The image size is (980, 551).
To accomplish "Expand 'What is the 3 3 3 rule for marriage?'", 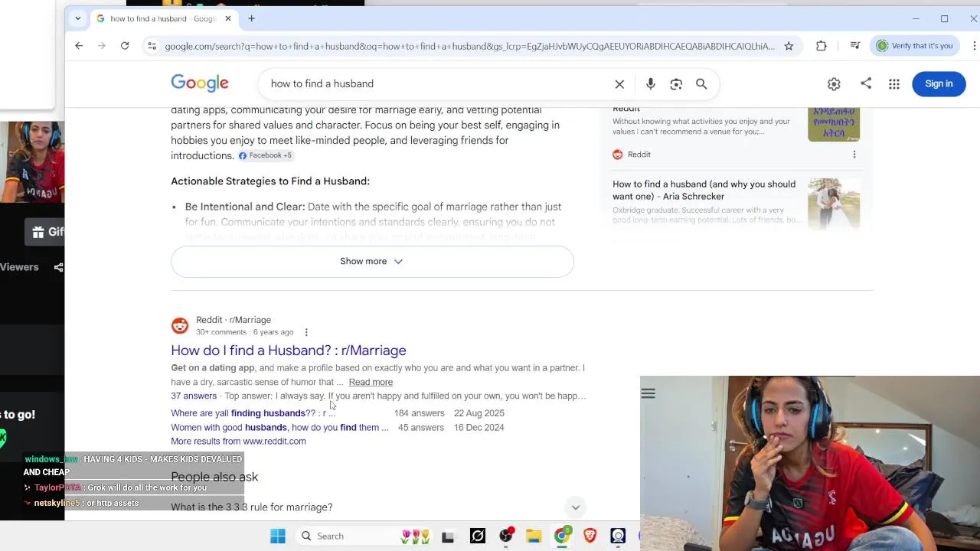I will (x=377, y=507).
